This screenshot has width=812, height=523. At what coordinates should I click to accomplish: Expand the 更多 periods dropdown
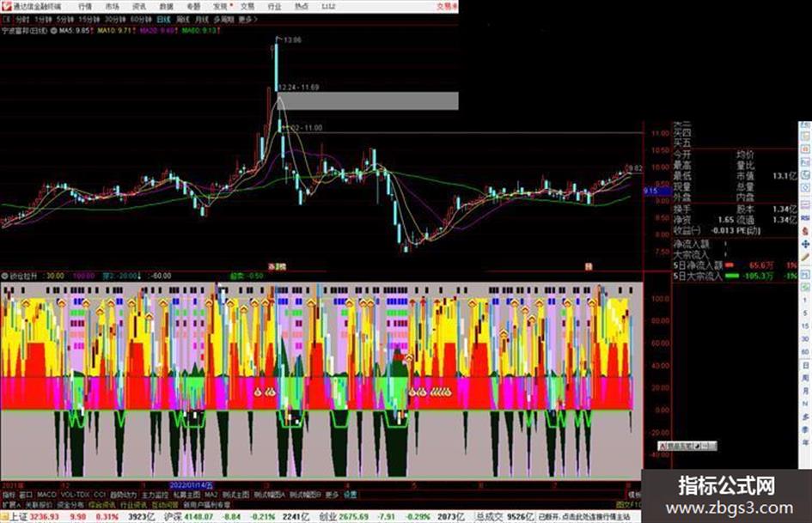[x=248, y=19]
